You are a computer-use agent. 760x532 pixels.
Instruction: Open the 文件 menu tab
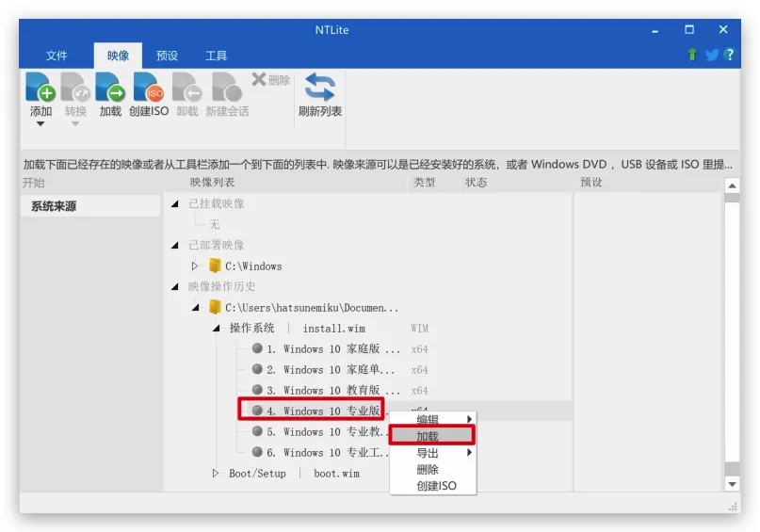click(57, 56)
